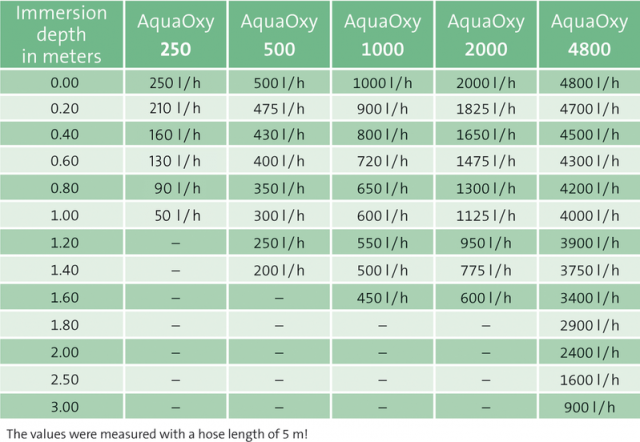Select the 3.00 depth row label
This screenshot has width=640, height=442.
[62, 406]
